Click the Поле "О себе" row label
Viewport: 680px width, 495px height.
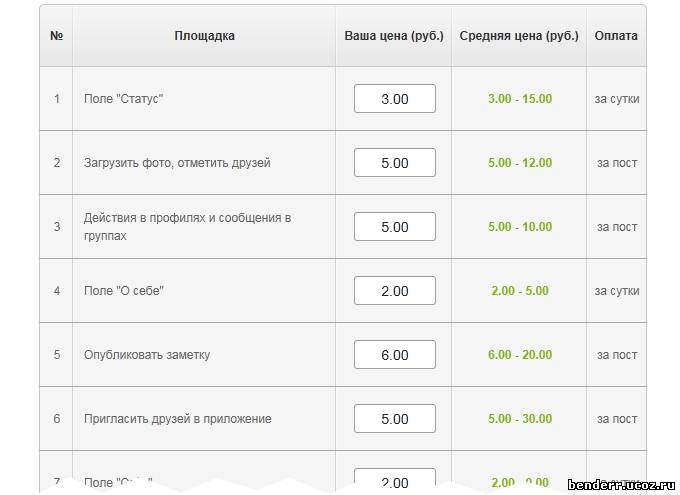[x=123, y=291]
